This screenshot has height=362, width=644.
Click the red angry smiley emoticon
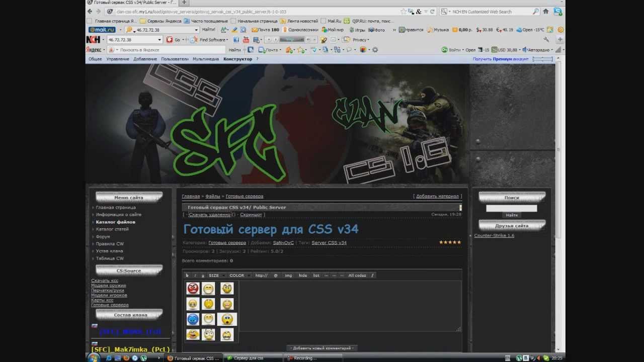pos(193,288)
